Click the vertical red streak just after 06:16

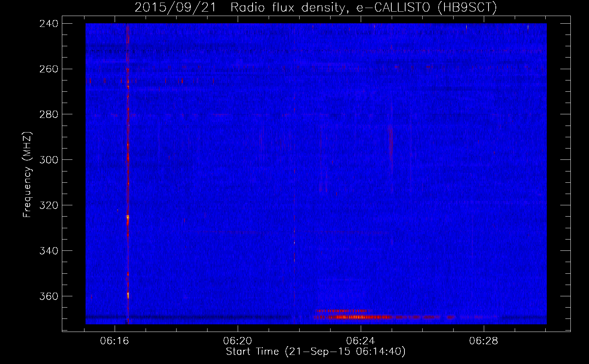127,173
